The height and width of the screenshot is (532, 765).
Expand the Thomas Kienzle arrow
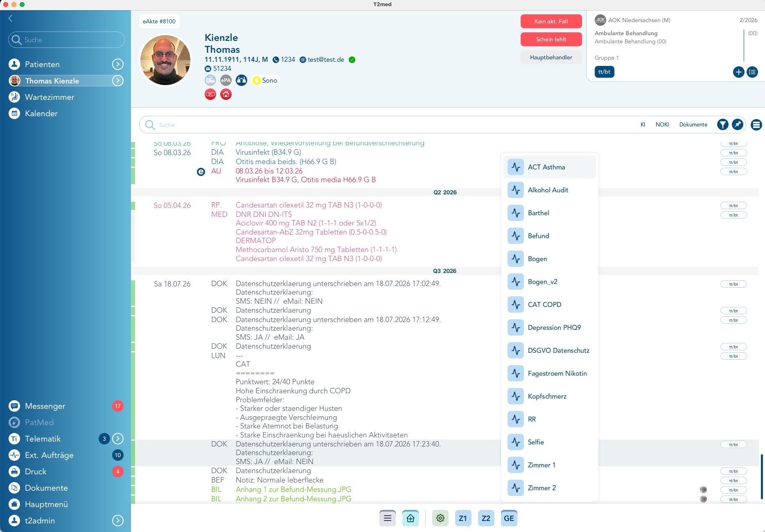[118, 81]
